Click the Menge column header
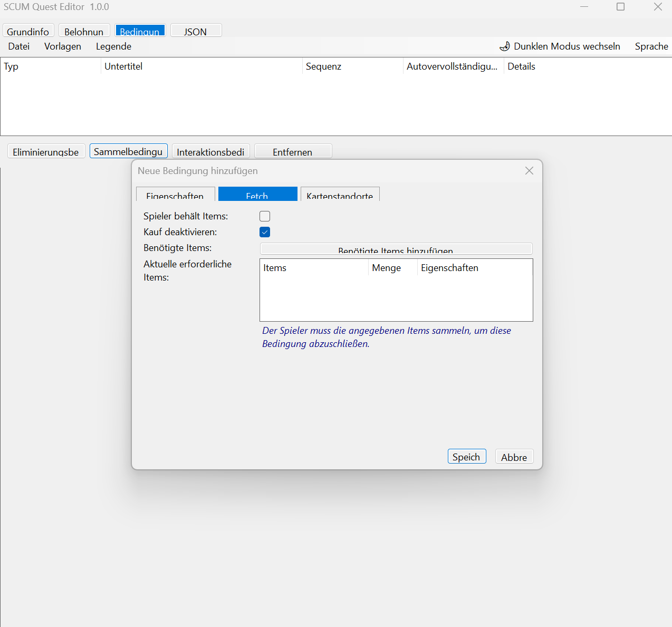The image size is (672, 627). (387, 268)
